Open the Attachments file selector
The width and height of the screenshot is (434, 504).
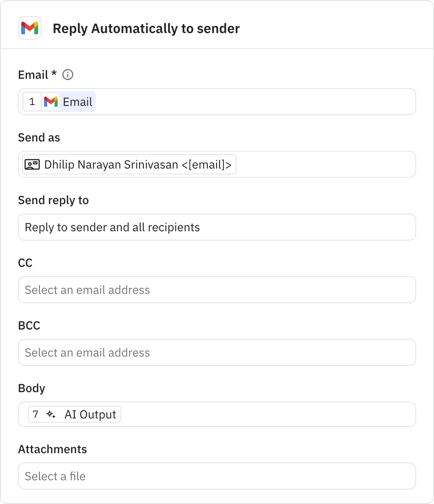(217, 476)
